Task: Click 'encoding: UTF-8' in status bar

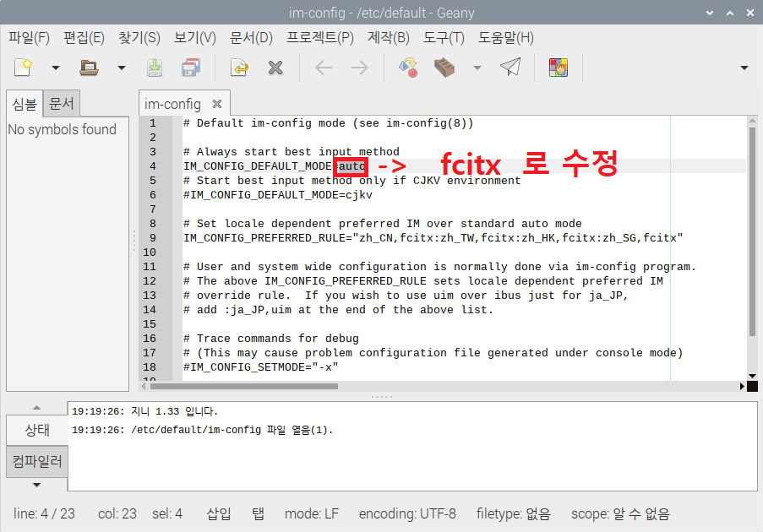Action: click(x=407, y=513)
